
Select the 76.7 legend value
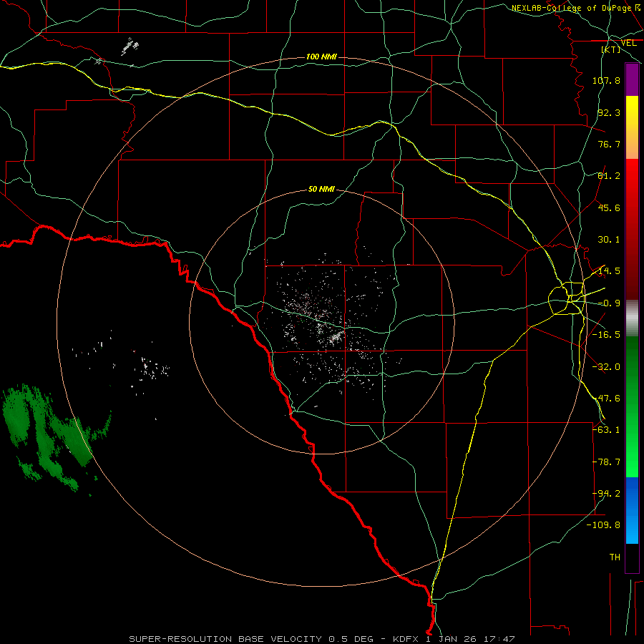(609, 144)
